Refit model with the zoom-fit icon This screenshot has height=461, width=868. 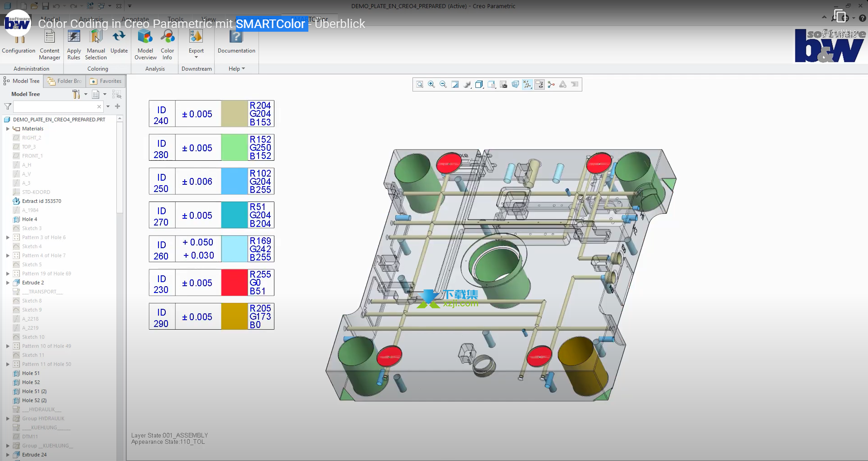pos(420,84)
